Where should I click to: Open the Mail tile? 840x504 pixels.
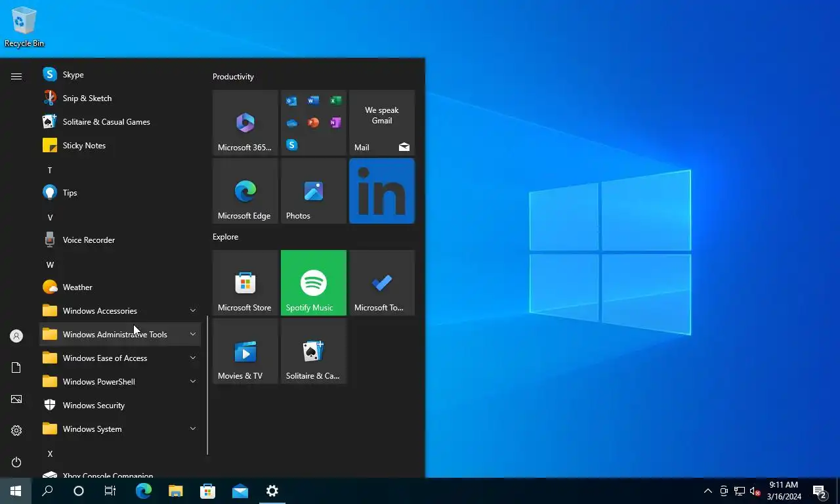382,123
